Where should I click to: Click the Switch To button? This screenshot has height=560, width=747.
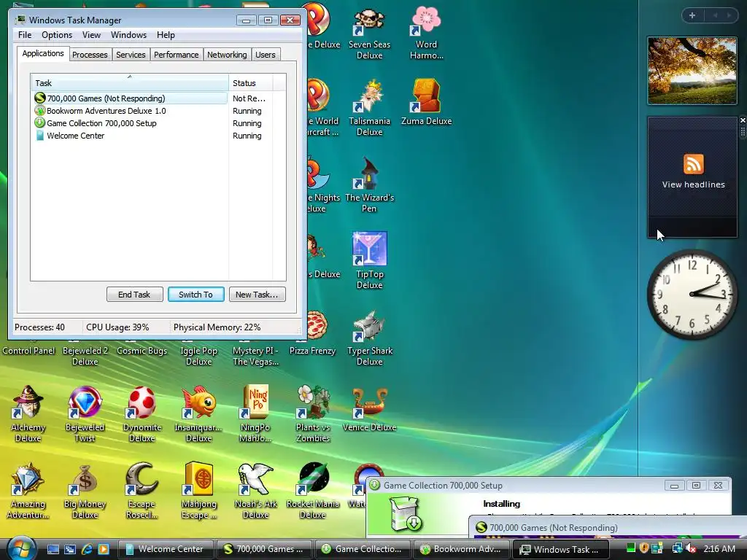[x=196, y=295]
